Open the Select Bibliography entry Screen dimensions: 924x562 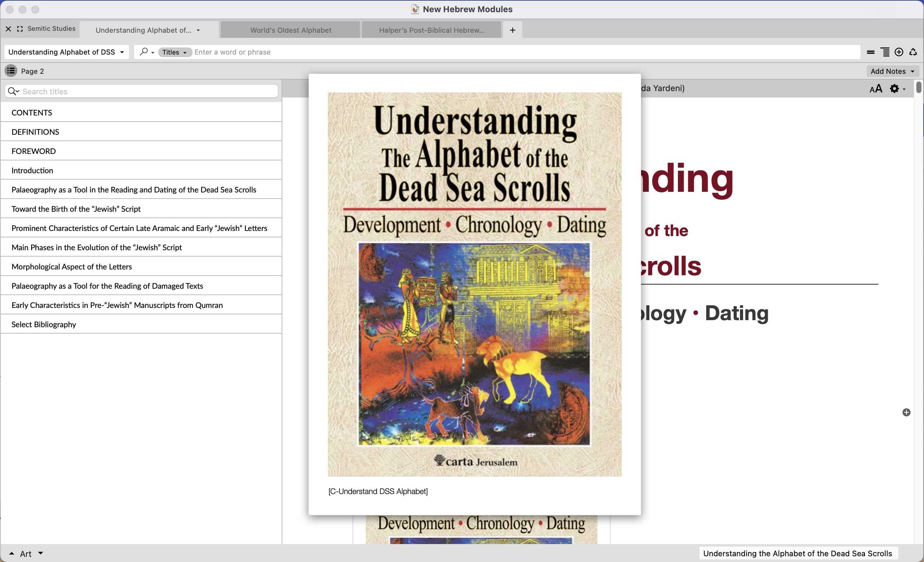(44, 324)
